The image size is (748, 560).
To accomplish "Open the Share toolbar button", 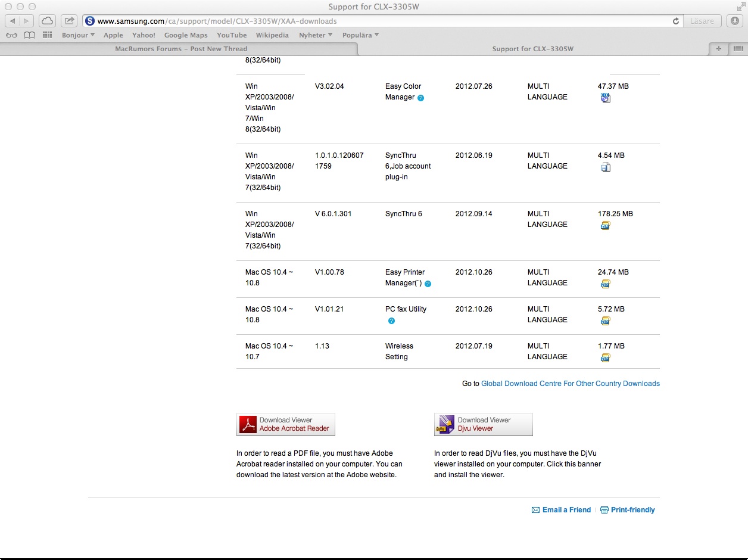I will click(x=69, y=21).
